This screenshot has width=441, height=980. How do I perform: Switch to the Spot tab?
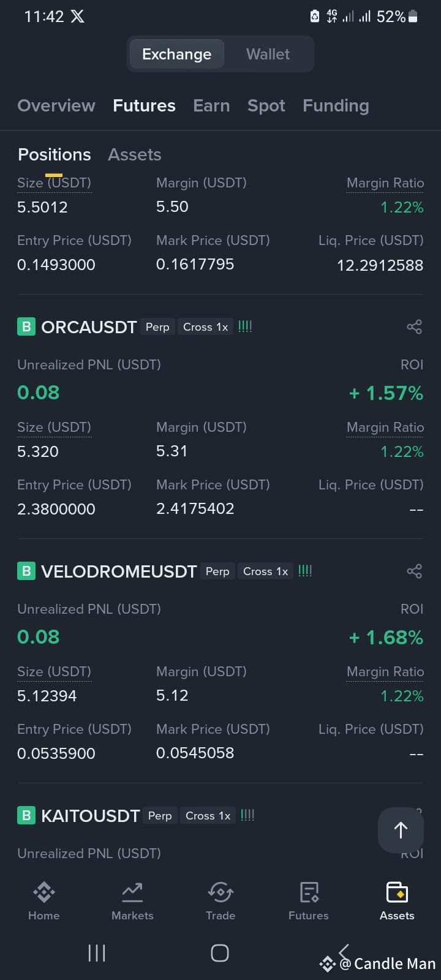266,105
